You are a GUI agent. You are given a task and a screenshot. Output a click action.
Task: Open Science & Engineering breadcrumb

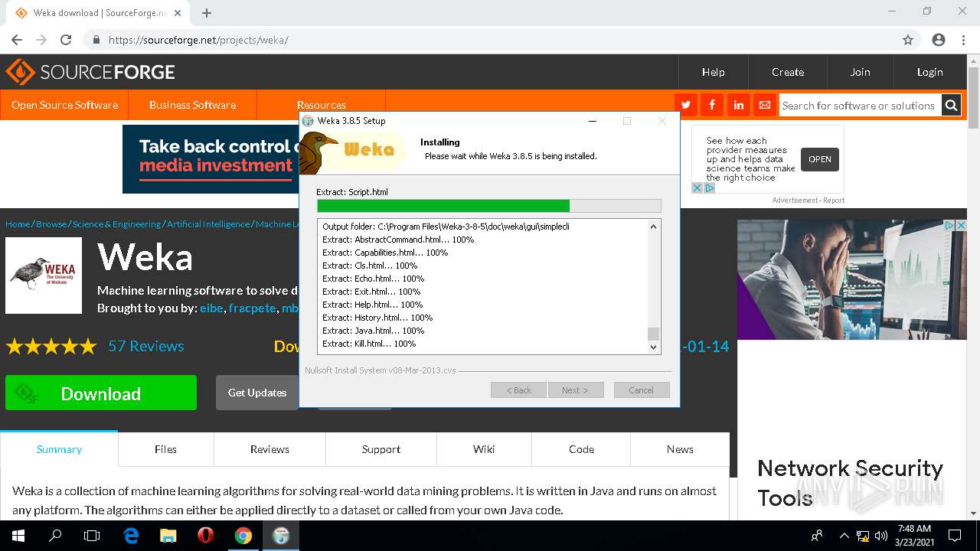[x=116, y=224]
